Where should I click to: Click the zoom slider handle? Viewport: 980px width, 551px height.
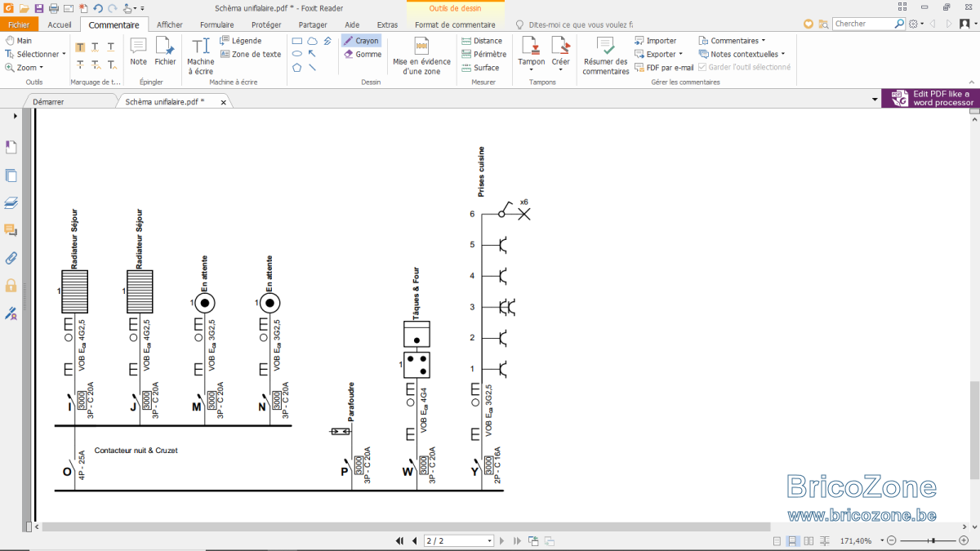coord(932,540)
